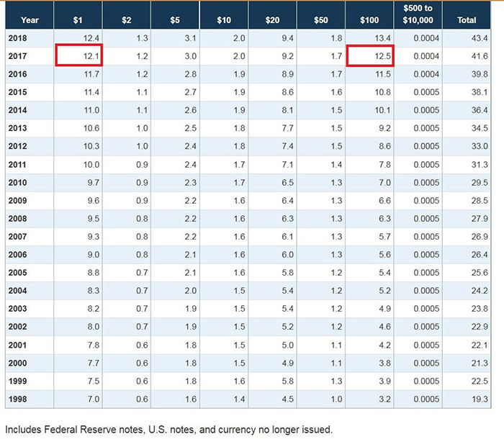Image resolution: width=504 pixels, height=439 pixels.
Task: Click the red-outlined 12.1 cell for 2017
Action: click(x=79, y=55)
